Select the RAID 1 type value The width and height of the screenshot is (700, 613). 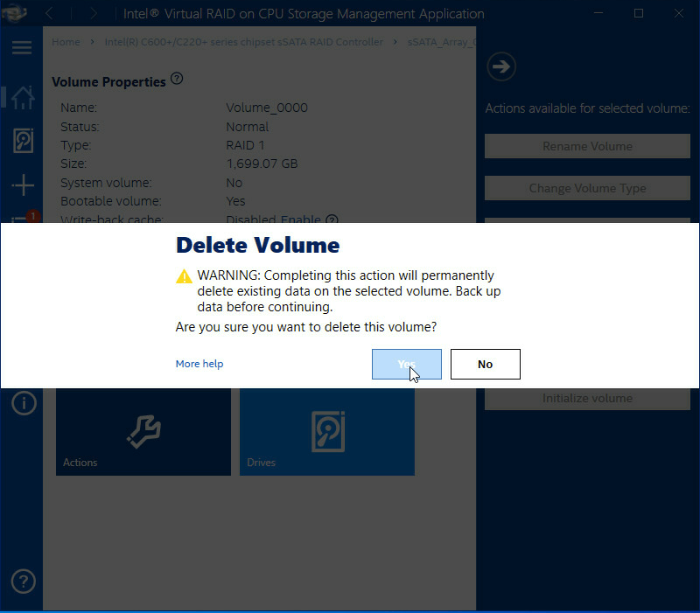pyautogui.click(x=245, y=145)
